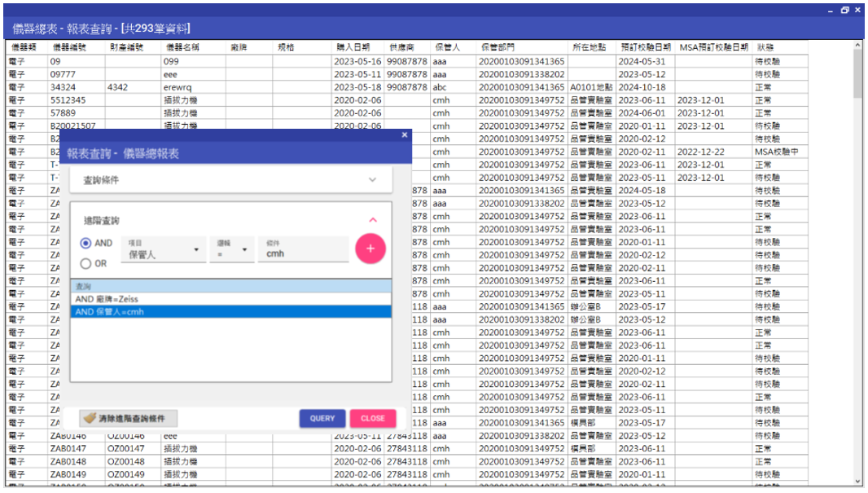Click the CLOSE button
The image size is (868, 493).
tap(373, 418)
